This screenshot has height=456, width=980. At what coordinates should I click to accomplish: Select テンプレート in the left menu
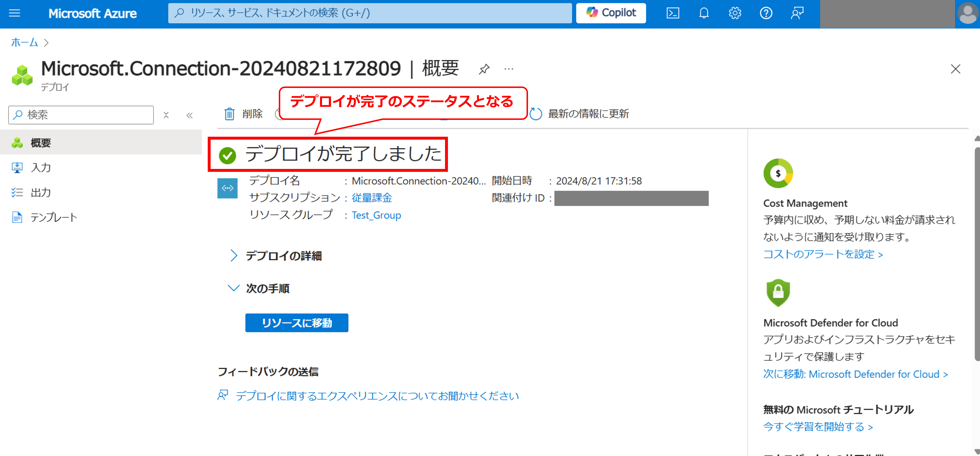pos(53,217)
